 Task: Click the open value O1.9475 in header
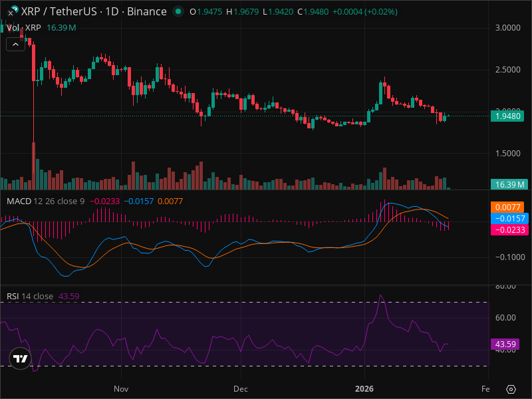206,12
